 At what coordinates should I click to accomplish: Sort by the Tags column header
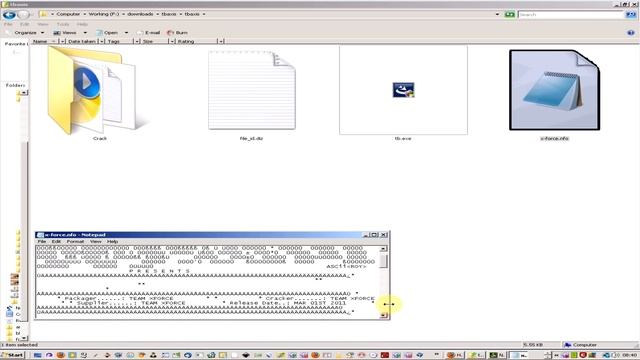119,41
